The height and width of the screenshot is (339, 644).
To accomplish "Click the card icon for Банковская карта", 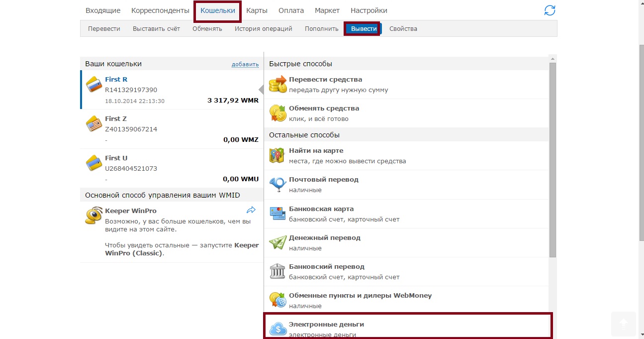I will [x=277, y=214].
